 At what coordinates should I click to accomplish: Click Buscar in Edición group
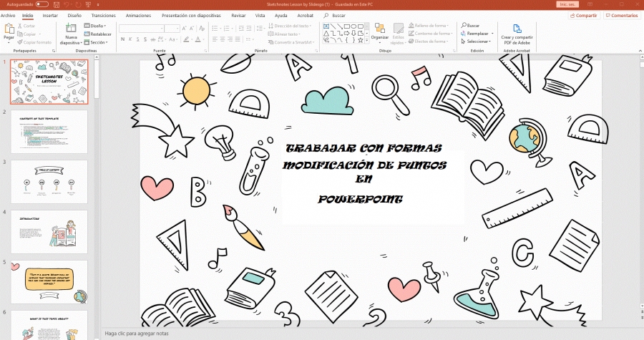[x=470, y=26]
